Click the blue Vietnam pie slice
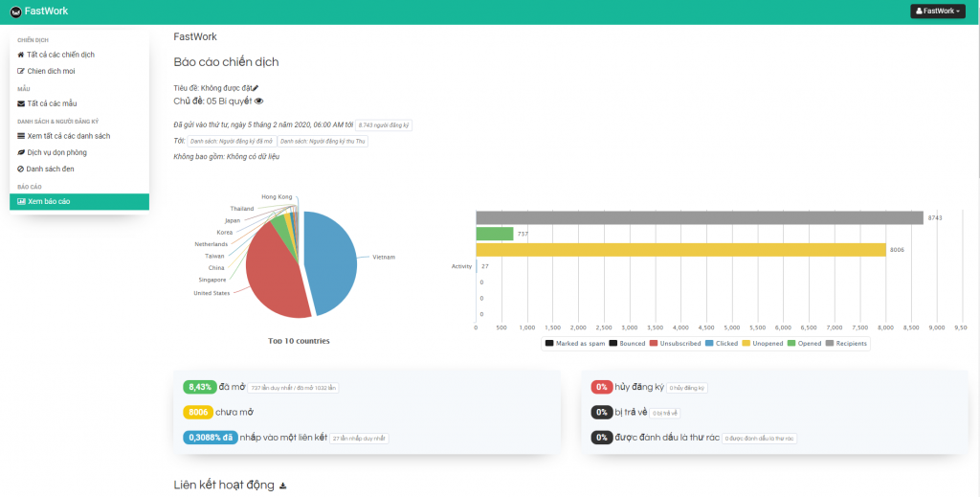The width and height of the screenshot is (980, 497). (331, 262)
